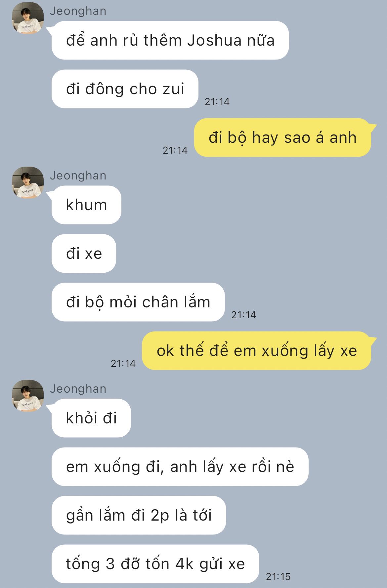Screen dimensions: 387x588
Task: Tap the sender name Jeonghan above 'khỏi đi'
Action: point(78,389)
